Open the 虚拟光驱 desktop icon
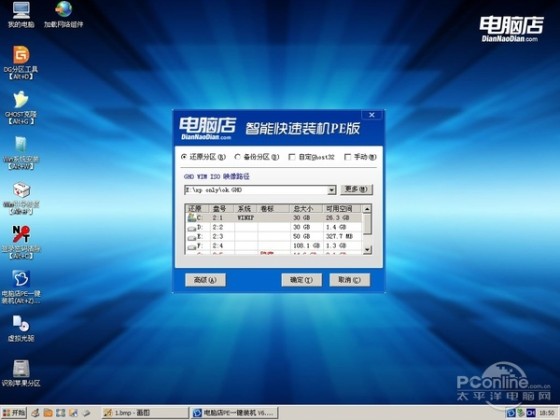Screen dimensions: 560x420 pos(21,329)
